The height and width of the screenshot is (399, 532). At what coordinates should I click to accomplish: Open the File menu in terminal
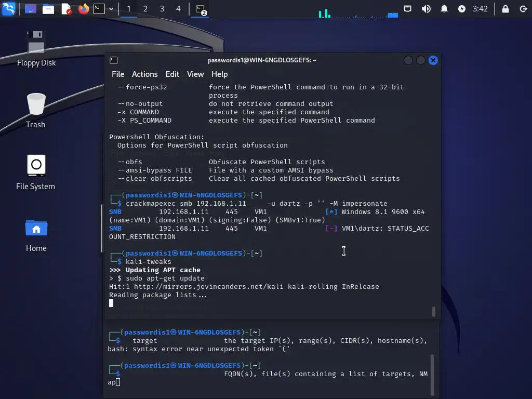coord(118,74)
